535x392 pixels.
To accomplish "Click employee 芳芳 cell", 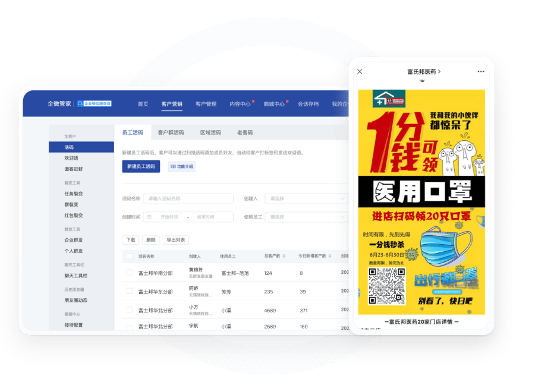I will tap(226, 292).
